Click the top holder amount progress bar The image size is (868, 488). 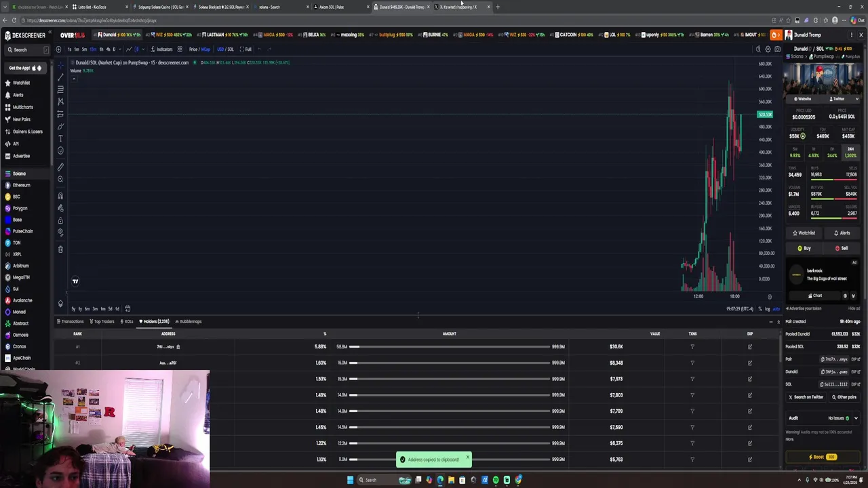click(x=450, y=346)
